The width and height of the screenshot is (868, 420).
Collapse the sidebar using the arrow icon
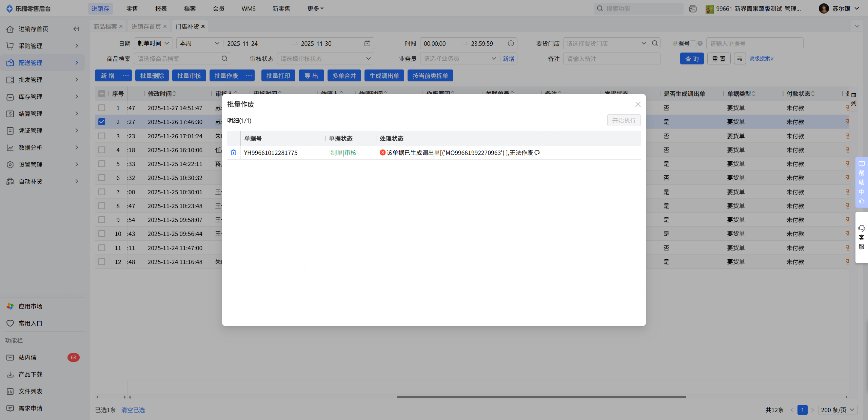[76, 29]
